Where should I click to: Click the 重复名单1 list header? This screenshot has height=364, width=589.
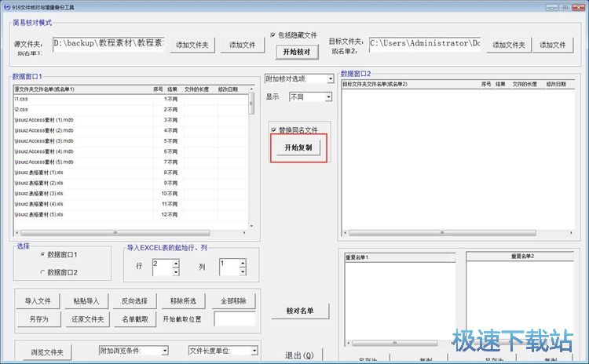[400, 257]
